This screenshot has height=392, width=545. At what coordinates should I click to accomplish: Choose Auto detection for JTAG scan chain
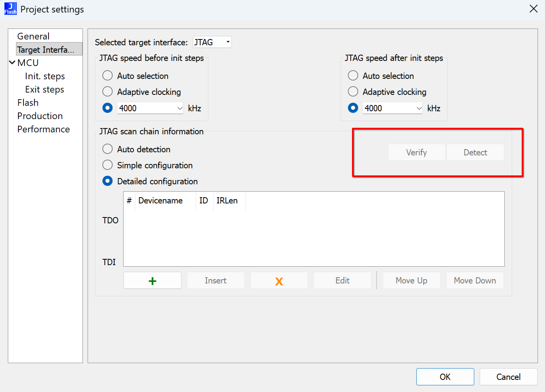(107, 149)
